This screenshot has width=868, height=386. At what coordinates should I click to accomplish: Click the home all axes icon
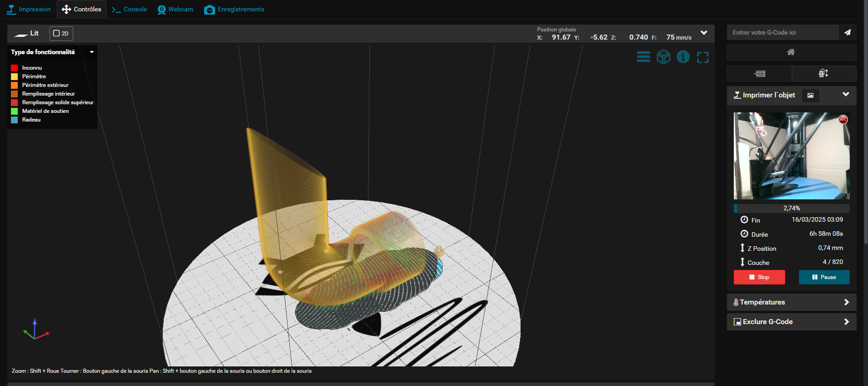(791, 52)
